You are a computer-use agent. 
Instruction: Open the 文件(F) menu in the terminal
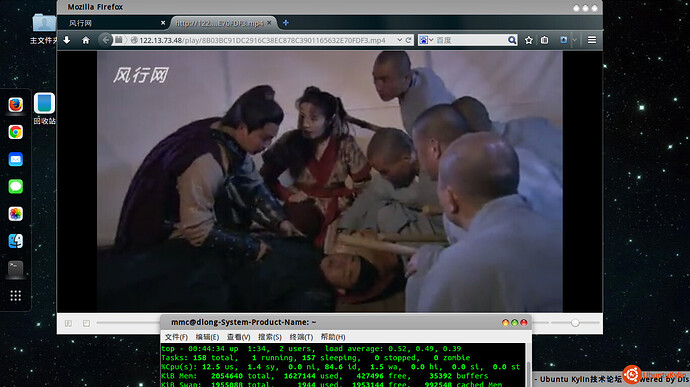coord(176,337)
